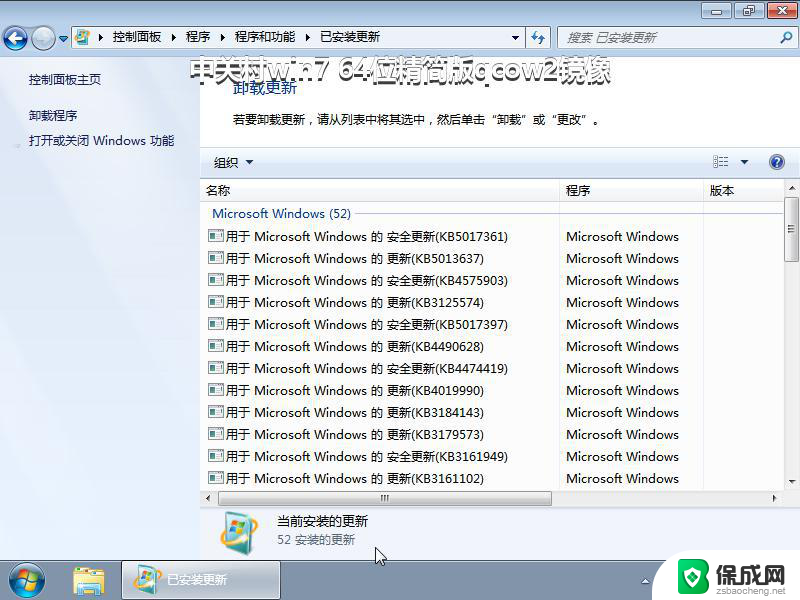Expand the arrow after 程序和功能 breadcrumb

coord(308,37)
